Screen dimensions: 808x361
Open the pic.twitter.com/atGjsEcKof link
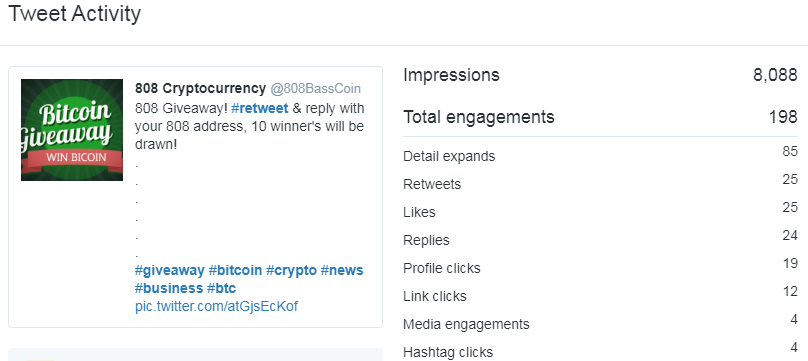pyautogui.click(x=216, y=306)
